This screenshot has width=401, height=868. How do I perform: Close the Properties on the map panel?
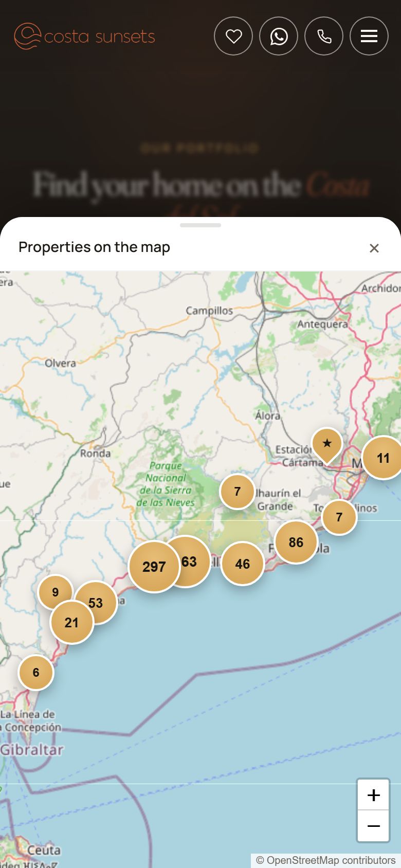pyautogui.click(x=374, y=248)
